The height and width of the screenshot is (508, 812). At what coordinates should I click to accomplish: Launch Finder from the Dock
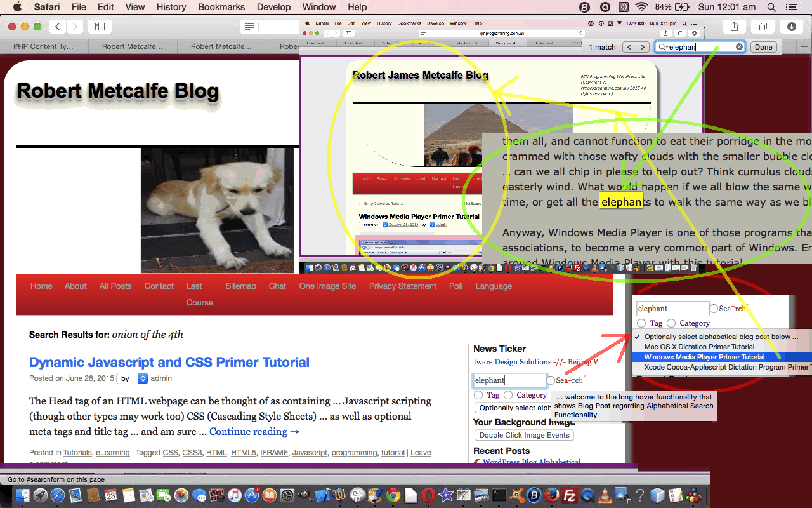click(23, 495)
